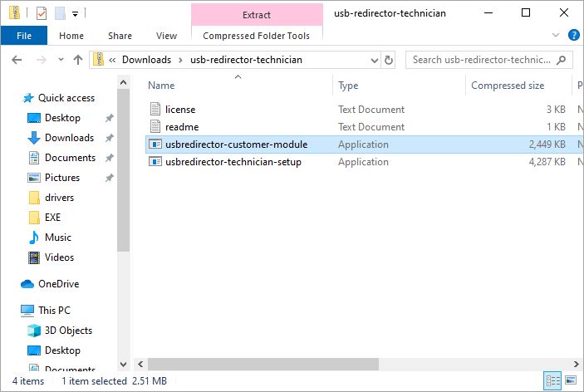Click the 2,449 KB compressed size cell
The height and width of the screenshot is (392, 584).
(x=547, y=145)
